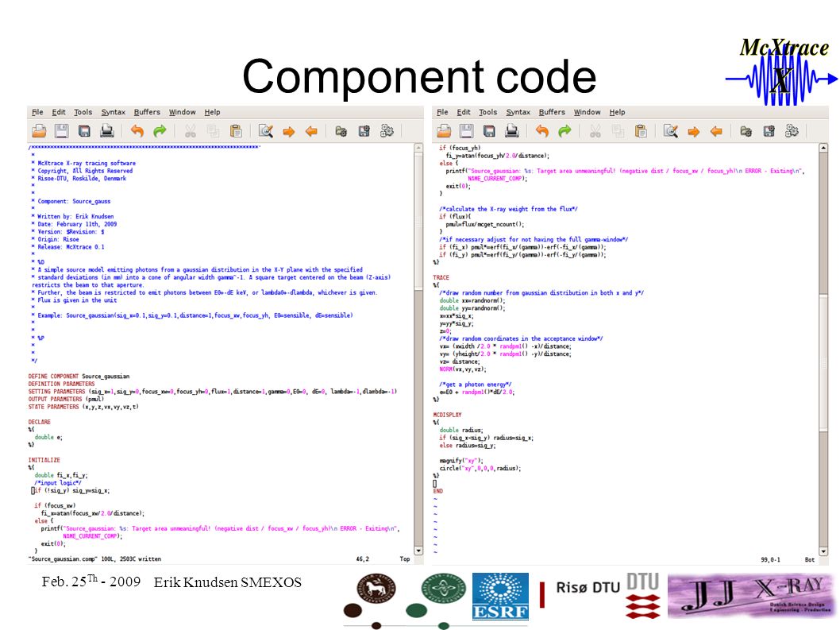Image resolution: width=840 pixels, height=630 pixels.
Task: Open Help menu in left editor
Action: (212, 112)
